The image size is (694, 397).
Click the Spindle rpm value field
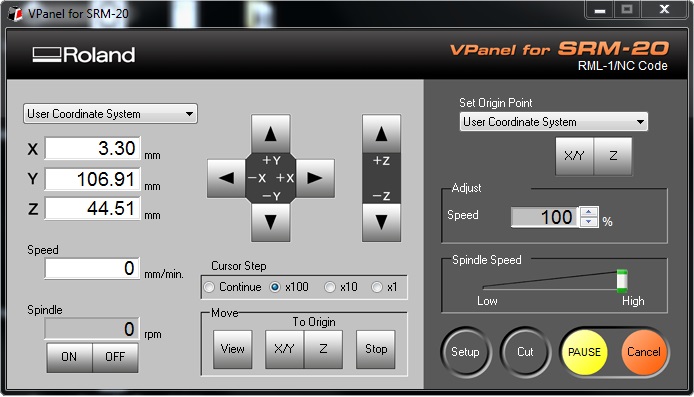tap(92, 329)
